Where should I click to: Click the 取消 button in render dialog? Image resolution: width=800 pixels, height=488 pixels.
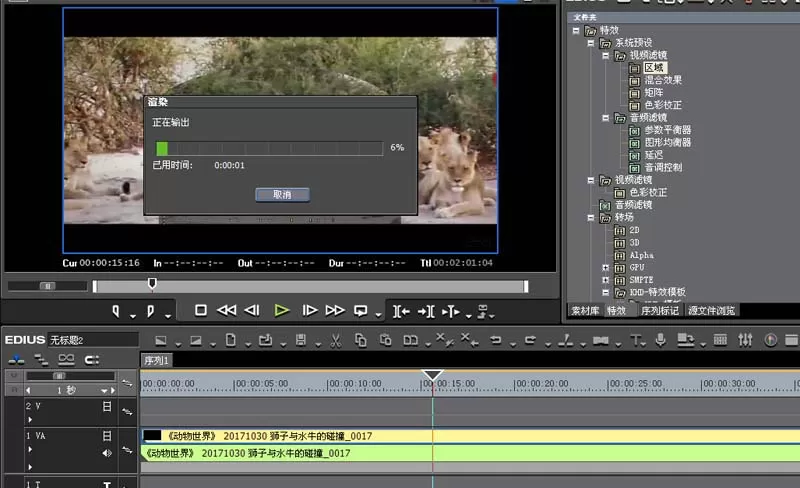point(282,194)
